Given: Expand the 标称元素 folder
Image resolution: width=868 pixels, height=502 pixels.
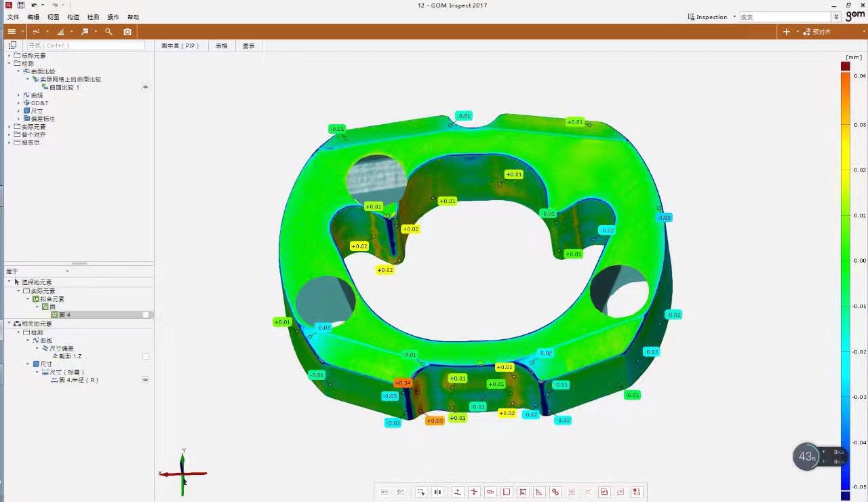Looking at the screenshot, I should 9,56.
